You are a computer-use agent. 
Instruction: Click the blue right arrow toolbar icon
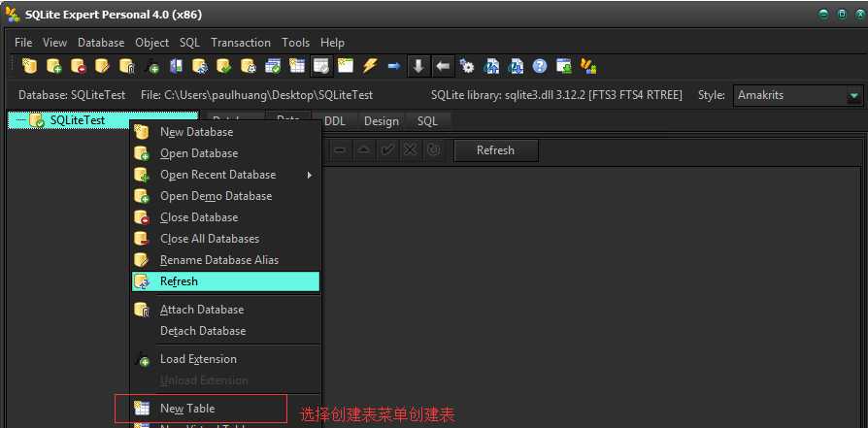pos(394,66)
